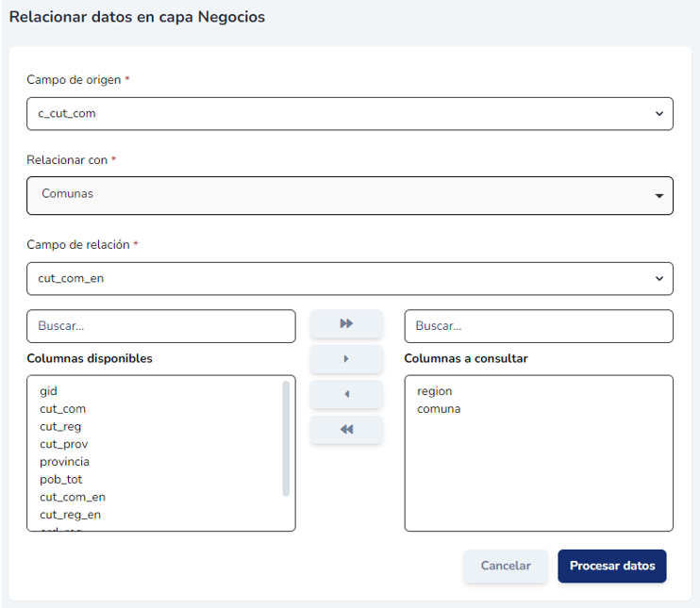The height and width of the screenshot is (608, 700).
Task: Choose cut_prov from available columns
Action: click(x=63, y=444)
